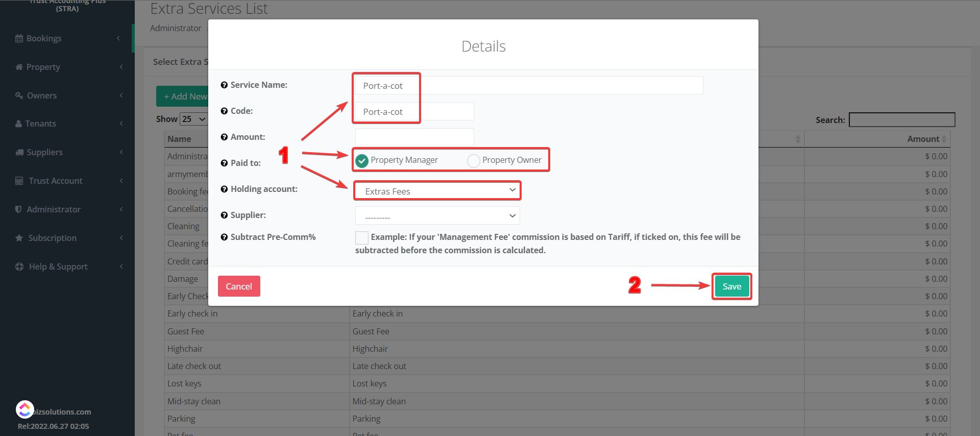Expand the Property menu chevron
Image resolution: width=980 pixels, height=436 pixels.
click(x=121, y=67)
